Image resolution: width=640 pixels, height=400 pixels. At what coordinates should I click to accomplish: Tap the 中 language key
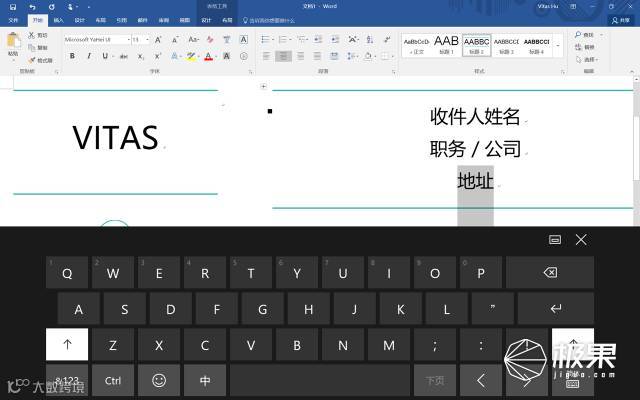point(205,380)
